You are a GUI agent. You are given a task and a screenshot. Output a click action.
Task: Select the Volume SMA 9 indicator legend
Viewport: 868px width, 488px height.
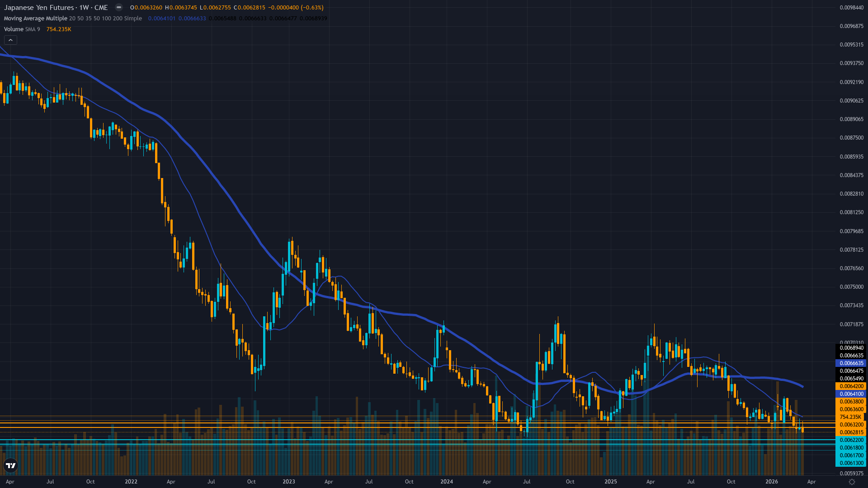22,29
